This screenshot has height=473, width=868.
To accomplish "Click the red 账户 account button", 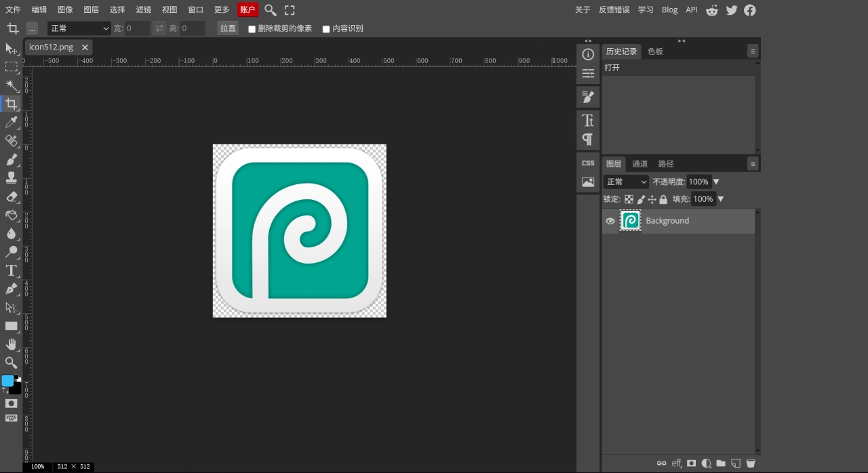I will pos(248,9).
